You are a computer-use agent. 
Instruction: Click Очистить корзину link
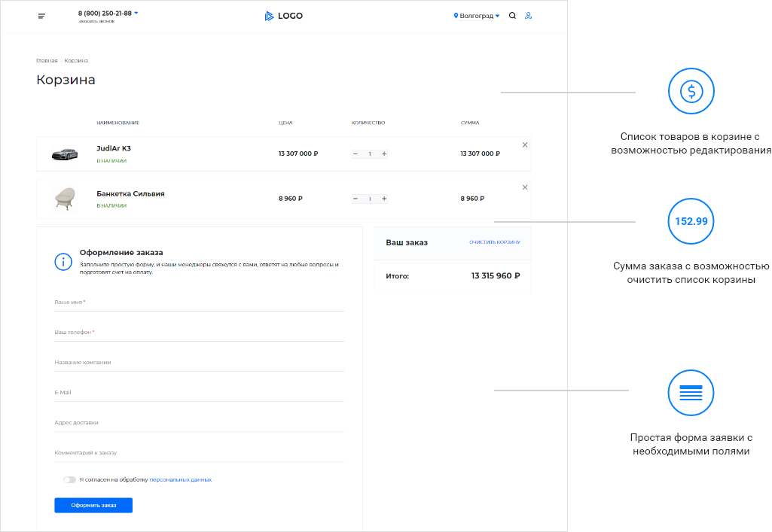[x=494, y=242]
